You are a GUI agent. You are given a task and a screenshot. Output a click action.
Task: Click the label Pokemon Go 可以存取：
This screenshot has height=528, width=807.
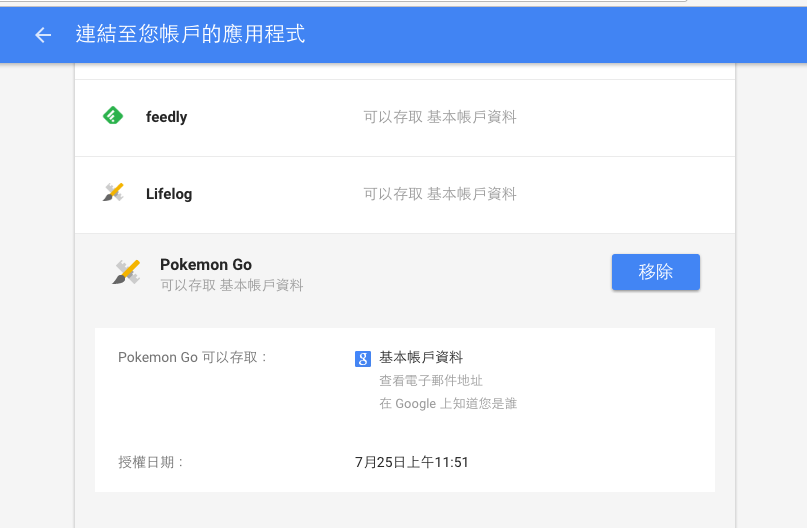tap(192, 357)
